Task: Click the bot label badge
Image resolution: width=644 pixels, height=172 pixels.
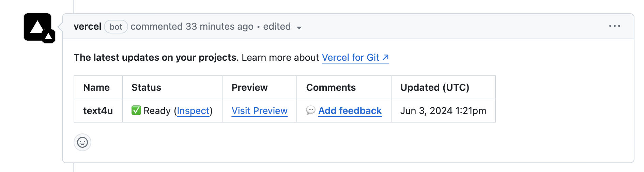Action: click(x=116, y=27)
